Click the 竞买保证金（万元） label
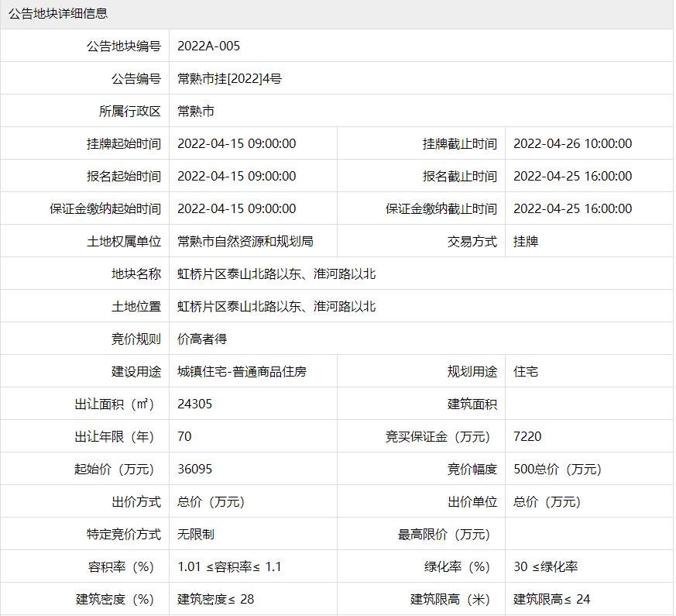676x616 pixels. [438, 436]
